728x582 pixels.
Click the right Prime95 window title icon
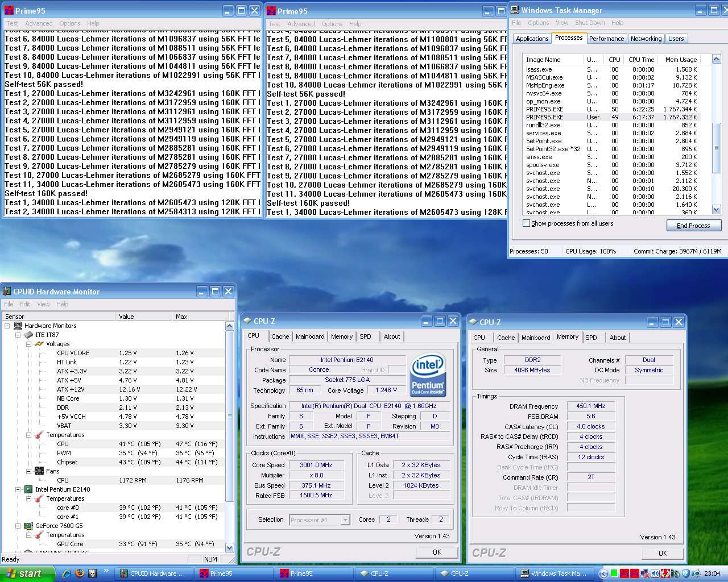(x=271, y=11)
